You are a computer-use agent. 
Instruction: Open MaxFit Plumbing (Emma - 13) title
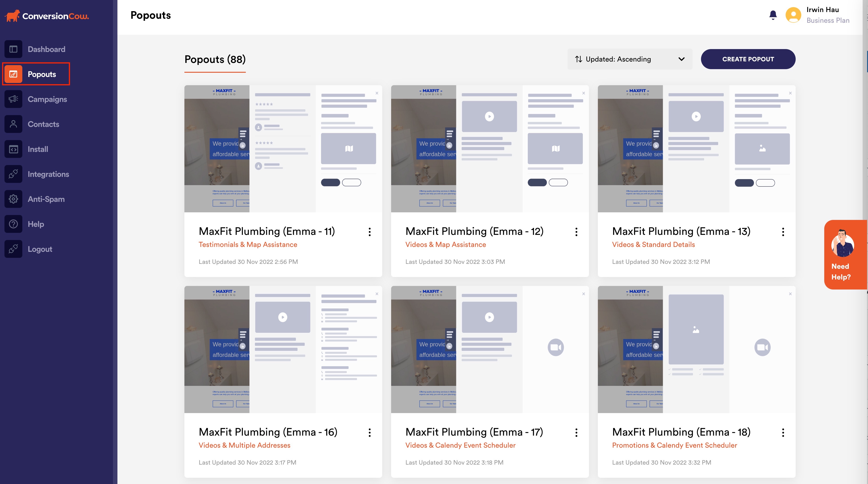[681, 231]
